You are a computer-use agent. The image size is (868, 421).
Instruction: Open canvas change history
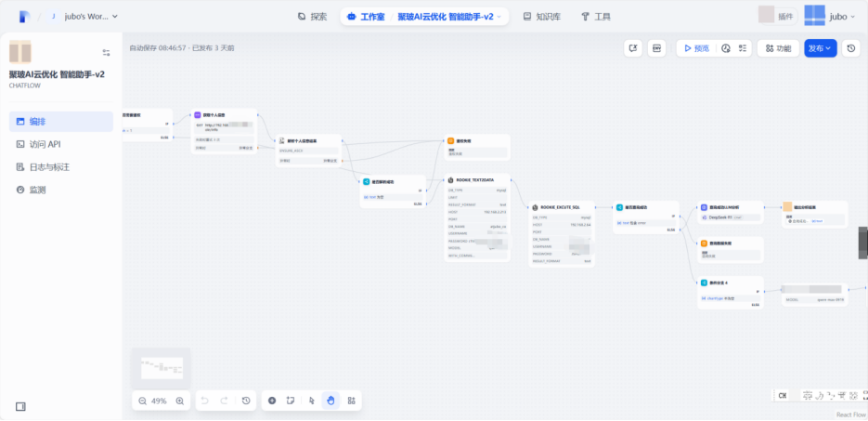[246, 401]
